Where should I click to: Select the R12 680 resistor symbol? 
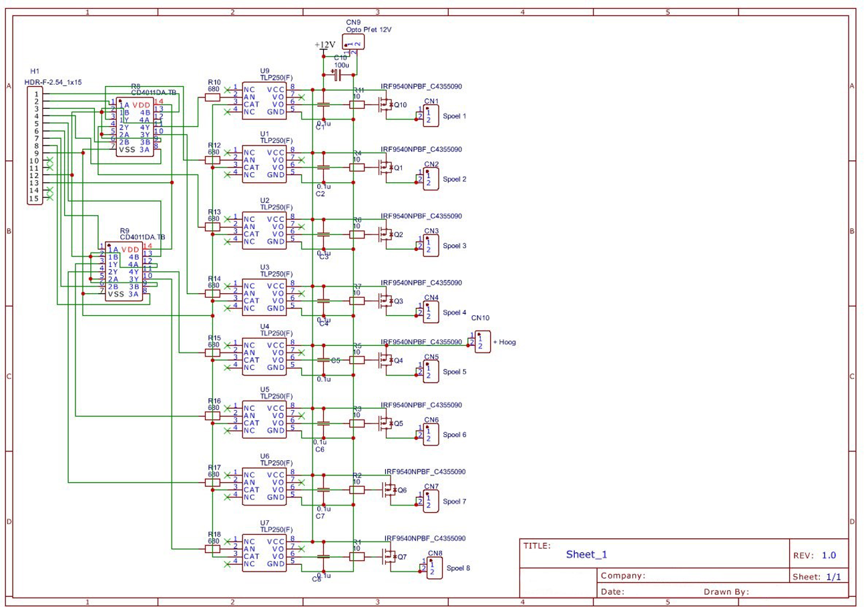(212, 160)
